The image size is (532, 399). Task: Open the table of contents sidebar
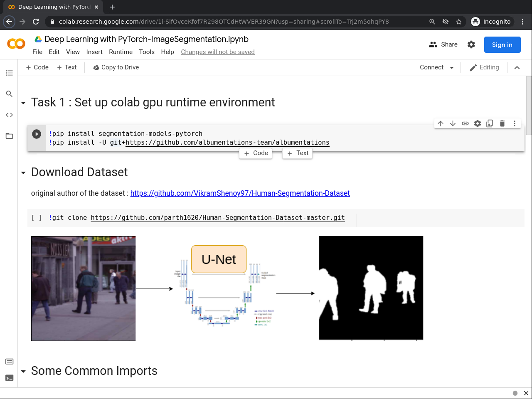coord(9,73)
